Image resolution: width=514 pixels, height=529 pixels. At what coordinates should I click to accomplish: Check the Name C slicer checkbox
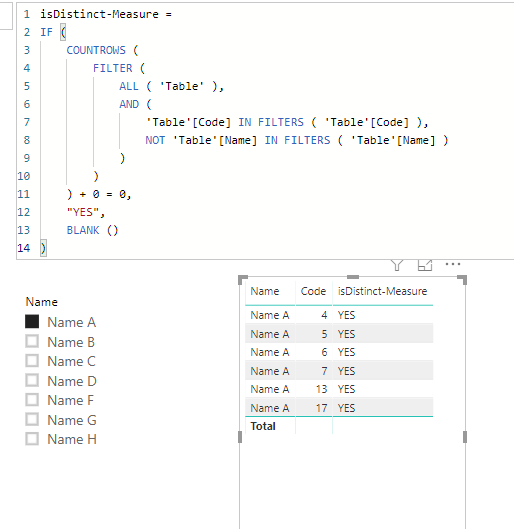[32, 361]
